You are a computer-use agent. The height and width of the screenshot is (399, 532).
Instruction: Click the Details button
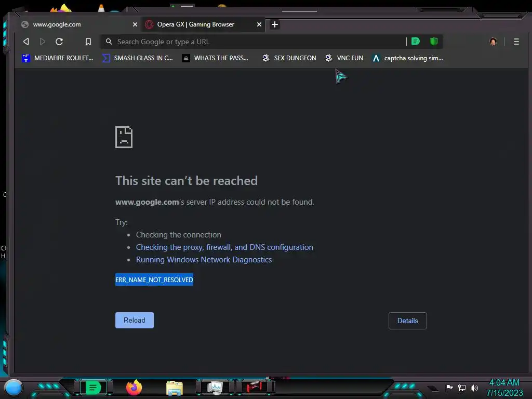point(407,321)
